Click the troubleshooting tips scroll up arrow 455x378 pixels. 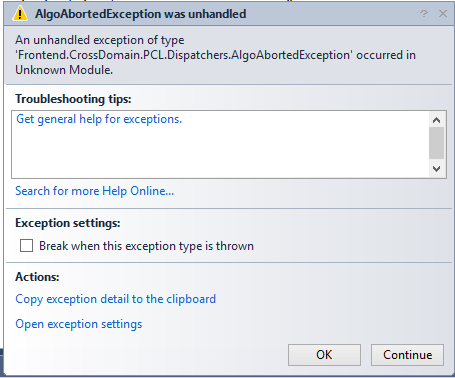[436, 120]
